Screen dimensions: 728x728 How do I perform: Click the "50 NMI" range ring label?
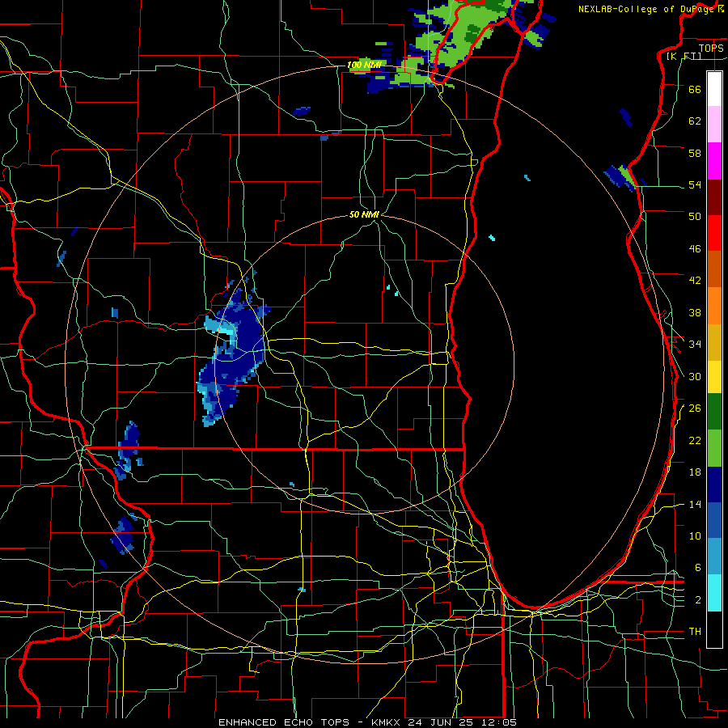tap(365, 214)
